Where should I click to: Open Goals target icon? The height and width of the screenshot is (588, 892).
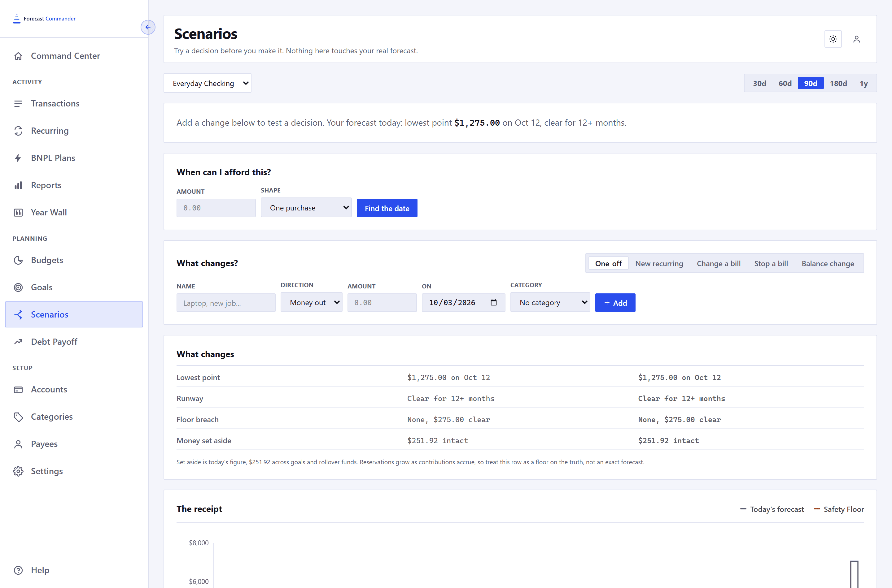[18, 287]
